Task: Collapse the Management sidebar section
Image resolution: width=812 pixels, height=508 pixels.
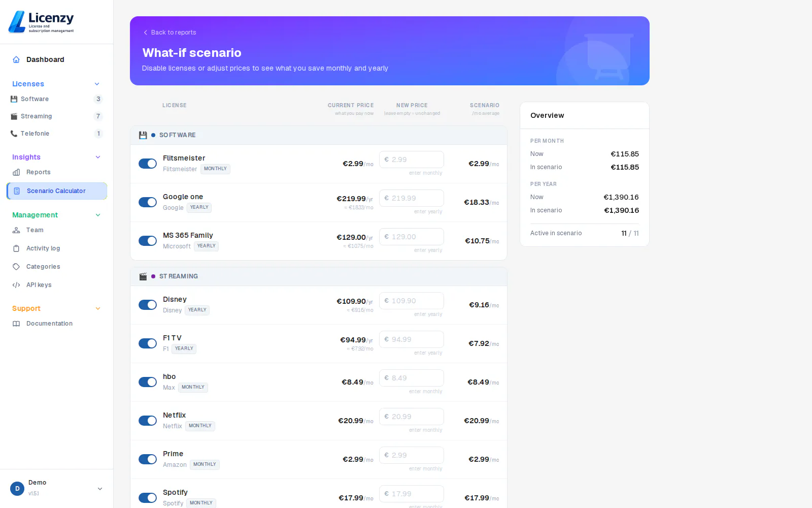Action: (x=98, y=215)
